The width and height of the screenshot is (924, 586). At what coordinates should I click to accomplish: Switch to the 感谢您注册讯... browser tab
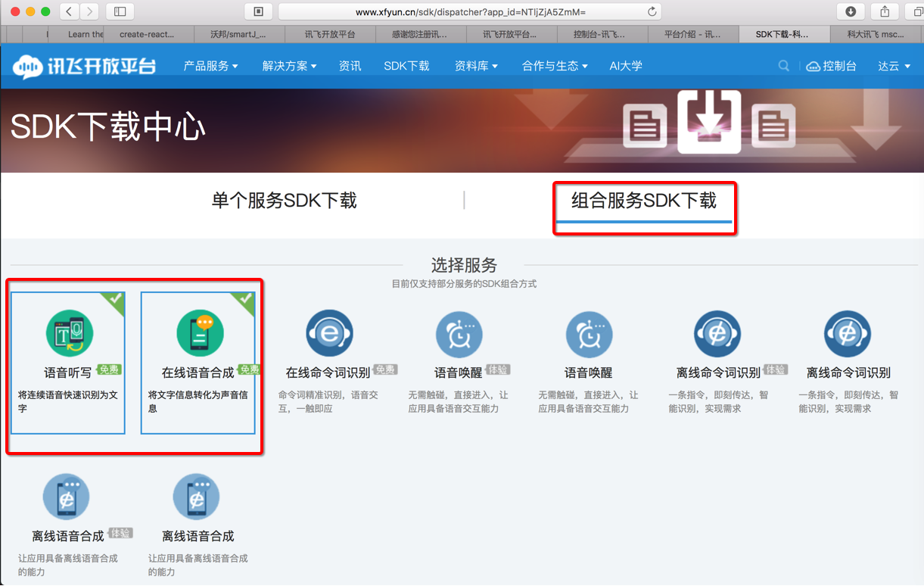[420, 34]
